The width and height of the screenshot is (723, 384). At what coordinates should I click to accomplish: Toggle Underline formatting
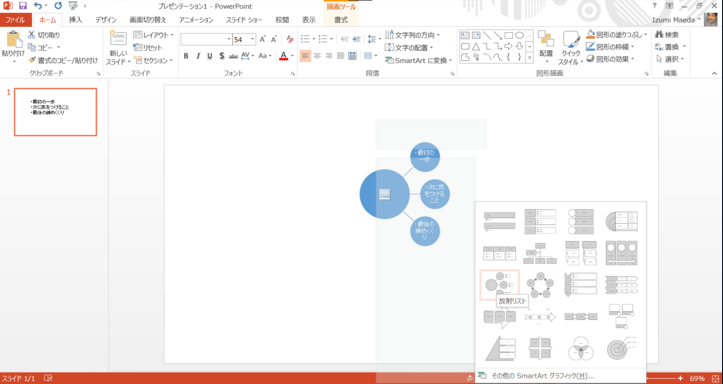pyautogui.click(x=209, y=56)
